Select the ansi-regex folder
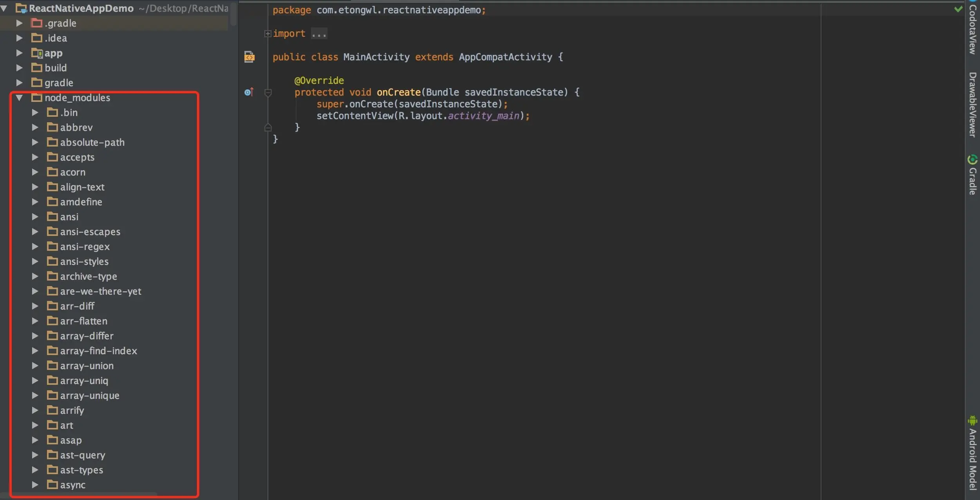Viewport: 980px width, 500px height. point(85,247)
